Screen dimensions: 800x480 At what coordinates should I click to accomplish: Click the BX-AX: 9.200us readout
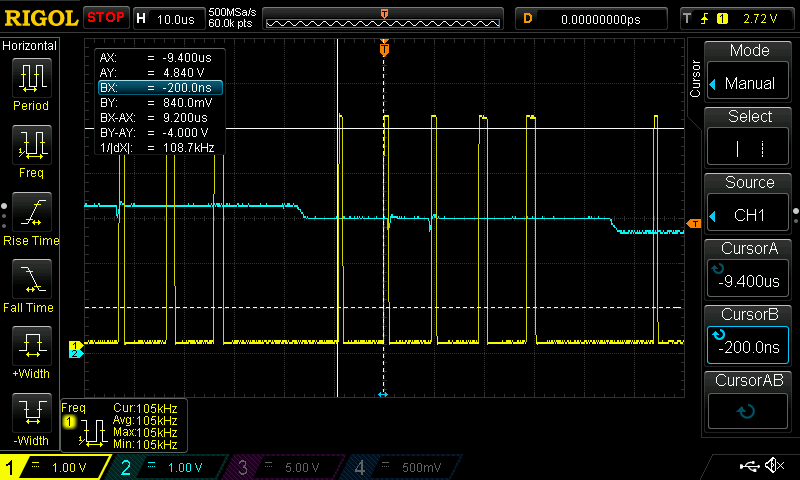click(x=154, y=118)
